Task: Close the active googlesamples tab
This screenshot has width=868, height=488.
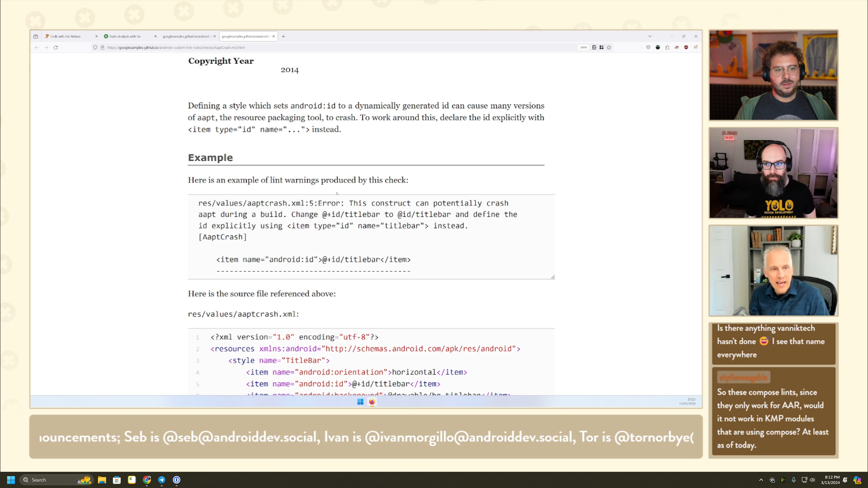Action: (x=274, y=36)
